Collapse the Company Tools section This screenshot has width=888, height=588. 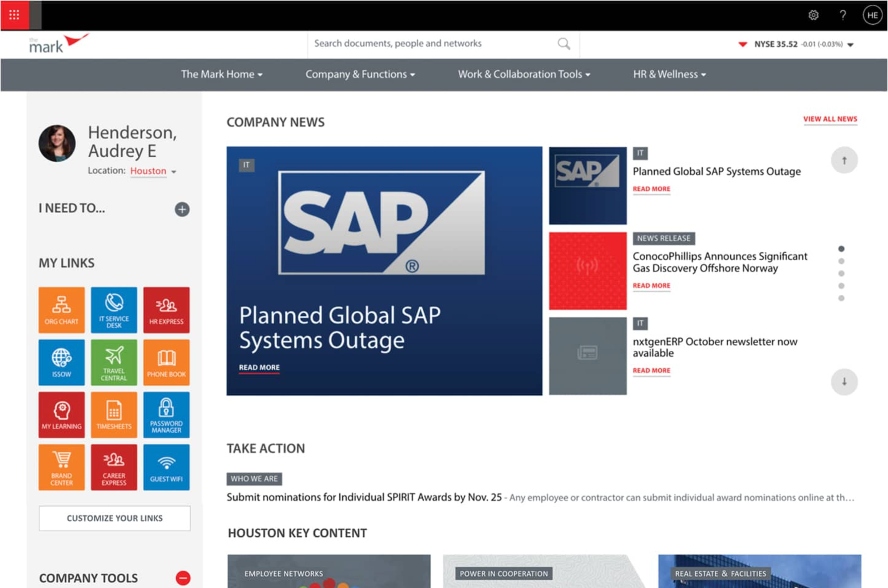coord(183,578)
